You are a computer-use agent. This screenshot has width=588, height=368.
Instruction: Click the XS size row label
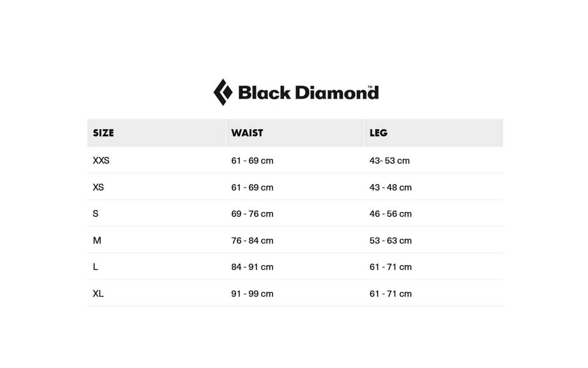tap(98, 187)
